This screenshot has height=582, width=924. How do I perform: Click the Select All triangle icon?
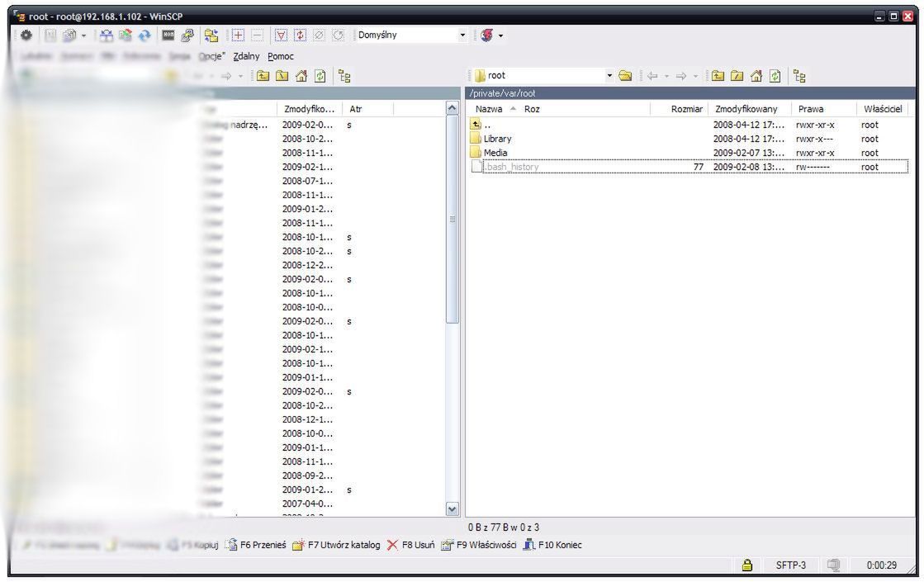tap(281, 35)
